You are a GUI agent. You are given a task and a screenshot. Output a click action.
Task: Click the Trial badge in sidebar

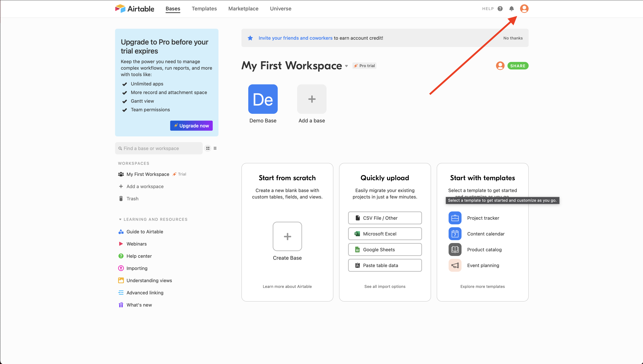pos(180,174)
